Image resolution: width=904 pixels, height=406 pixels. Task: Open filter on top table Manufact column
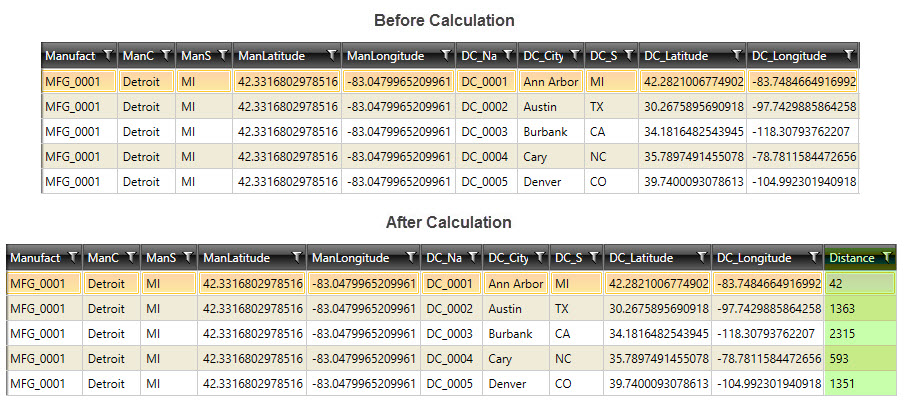point(108,55)
